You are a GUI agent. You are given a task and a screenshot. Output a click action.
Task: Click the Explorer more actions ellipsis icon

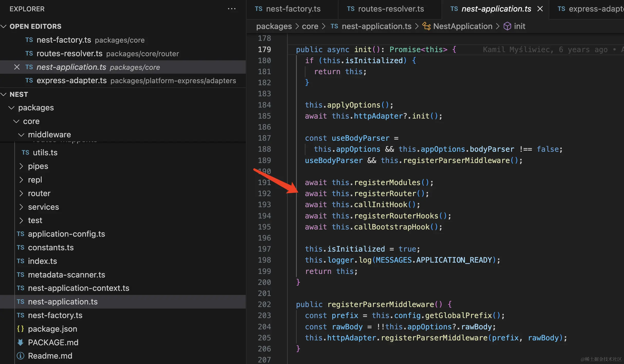click(232, 9)
